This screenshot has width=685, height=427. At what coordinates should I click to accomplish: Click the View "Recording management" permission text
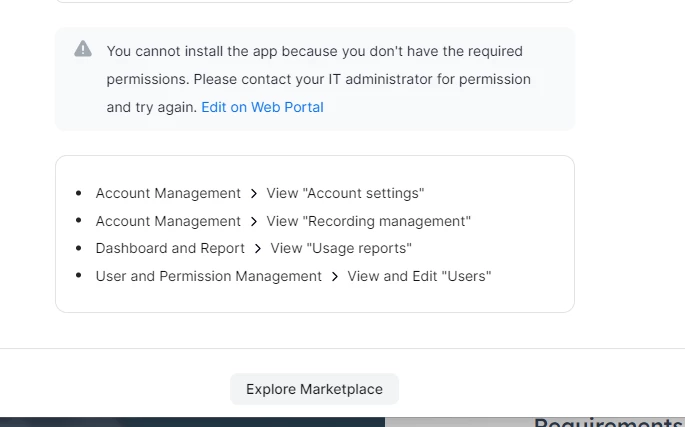pos(368,221)
